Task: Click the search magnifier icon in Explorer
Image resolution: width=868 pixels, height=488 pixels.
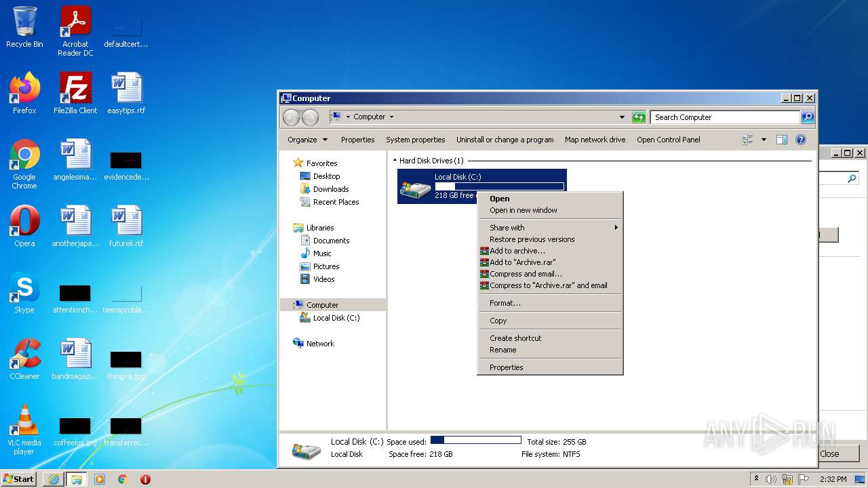Action: (807, 117)
